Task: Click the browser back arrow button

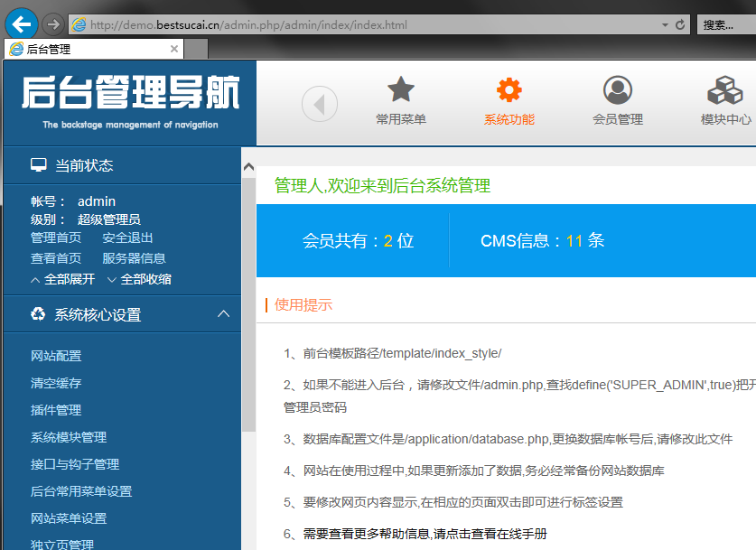Action: click(x=21, y=23)
